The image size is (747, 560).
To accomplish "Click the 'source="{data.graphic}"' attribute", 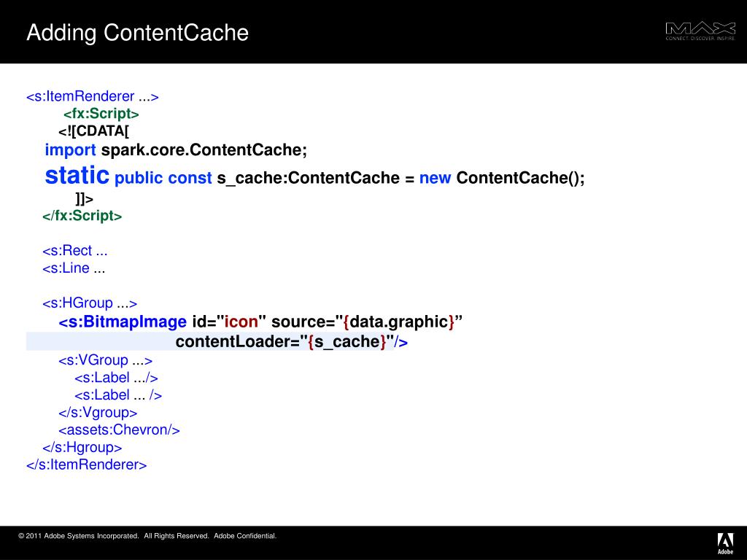I will click(367, 322).
